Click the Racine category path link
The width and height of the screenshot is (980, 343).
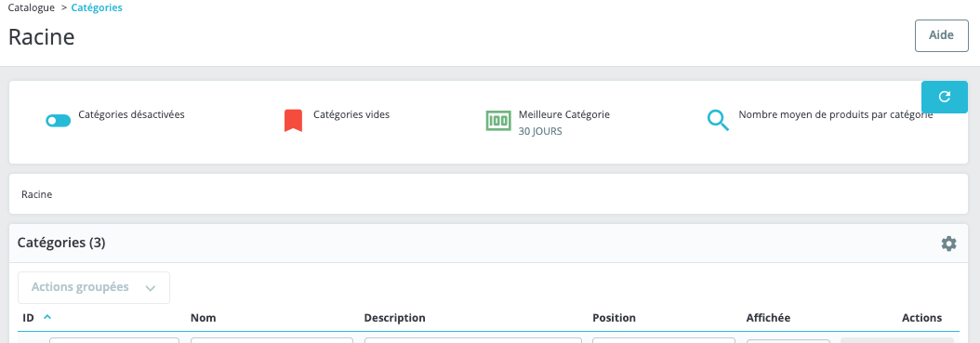(x=37, y=194)
